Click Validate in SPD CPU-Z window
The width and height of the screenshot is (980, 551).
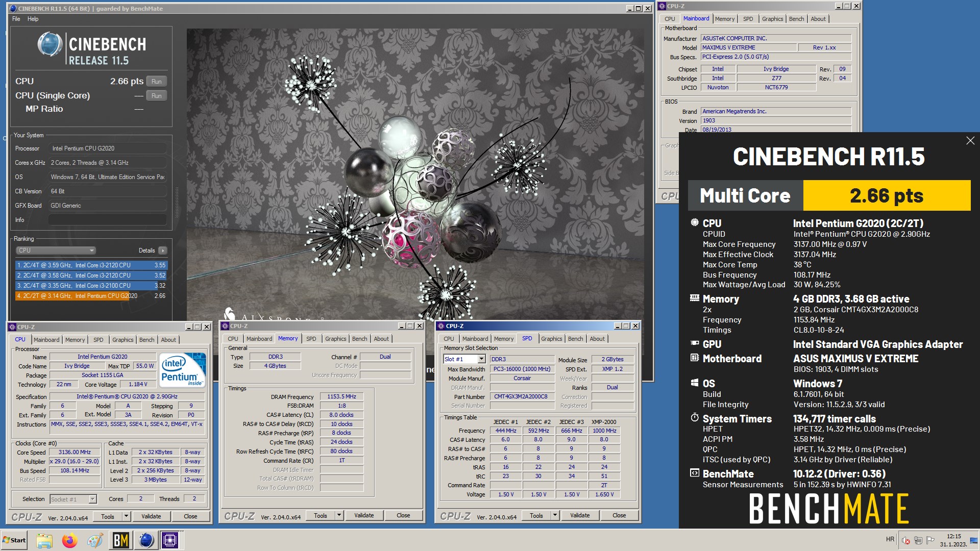pyautogui.click(x=580, y=515)
